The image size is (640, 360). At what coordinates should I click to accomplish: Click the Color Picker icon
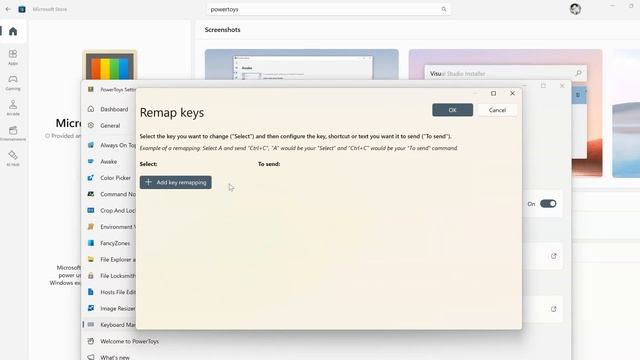(91, 178)
